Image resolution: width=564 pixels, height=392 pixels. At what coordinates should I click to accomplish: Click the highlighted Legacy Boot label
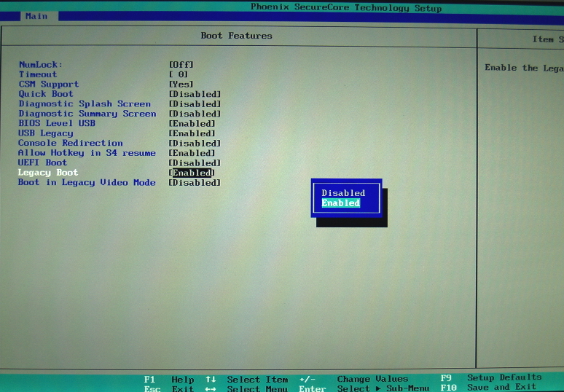48,173
